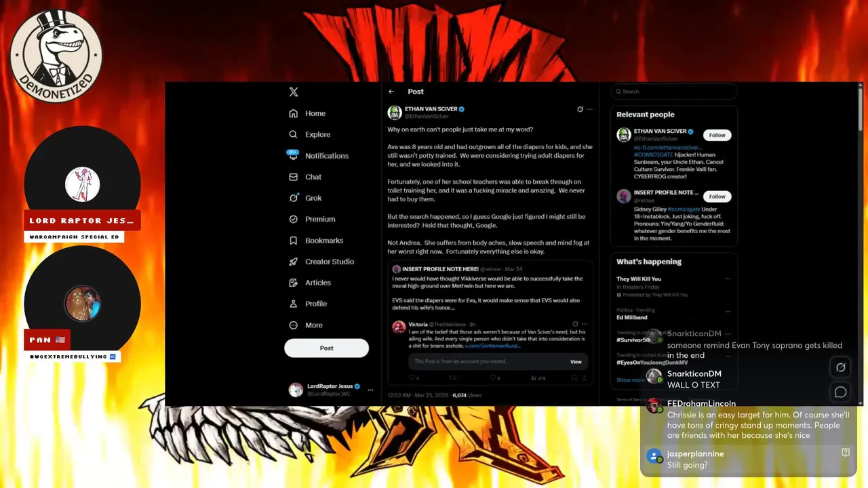Image resolution: width=868 pixels, height=488 pixels.
Task: Click the views icon showing 476
Action: pos(534,378)
